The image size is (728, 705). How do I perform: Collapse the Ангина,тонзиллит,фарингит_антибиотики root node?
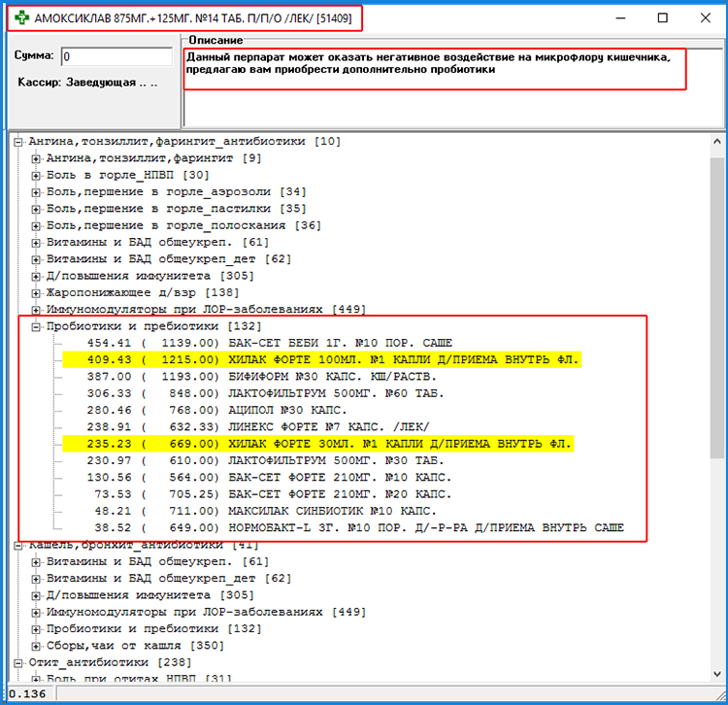[x=18, y=142]
